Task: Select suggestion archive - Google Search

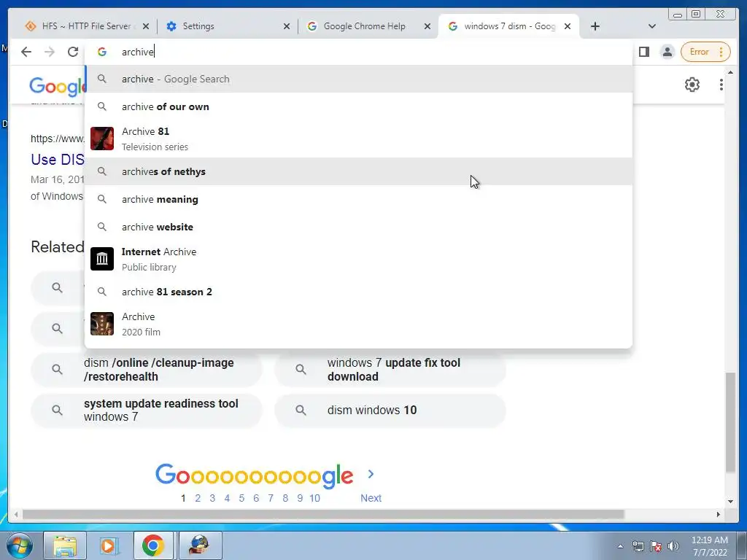Action: pos(358,79)
